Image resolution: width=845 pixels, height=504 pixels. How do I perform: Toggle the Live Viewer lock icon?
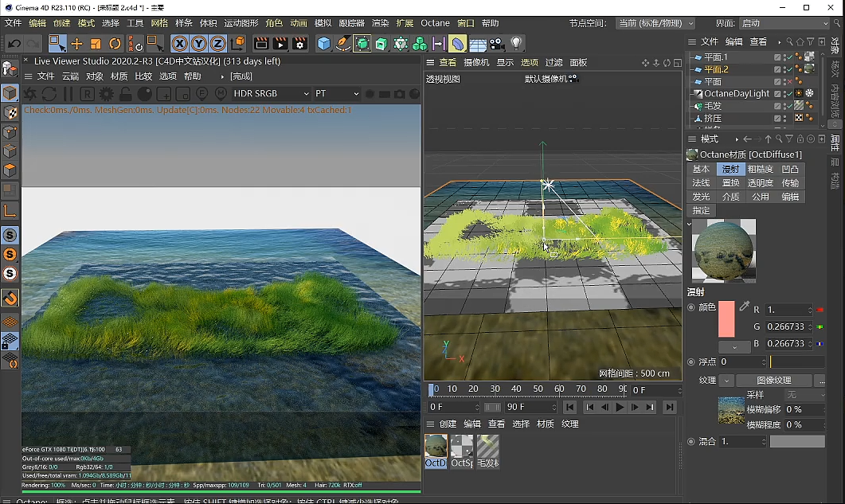[x=126, y=94]
